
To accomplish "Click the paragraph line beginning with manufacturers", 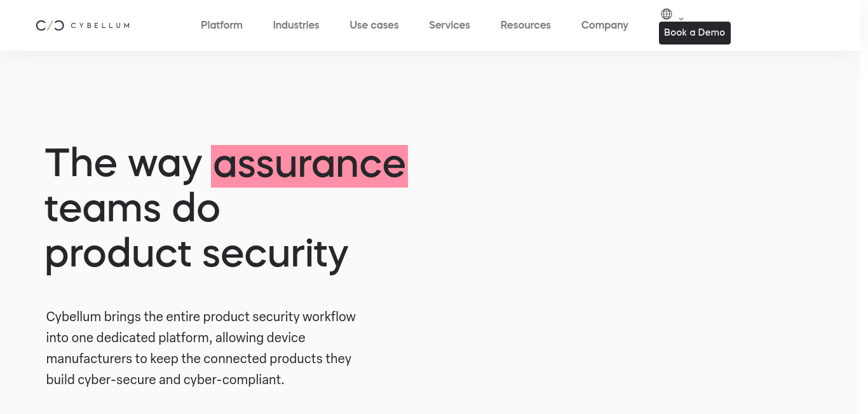I will coord(198,359).
